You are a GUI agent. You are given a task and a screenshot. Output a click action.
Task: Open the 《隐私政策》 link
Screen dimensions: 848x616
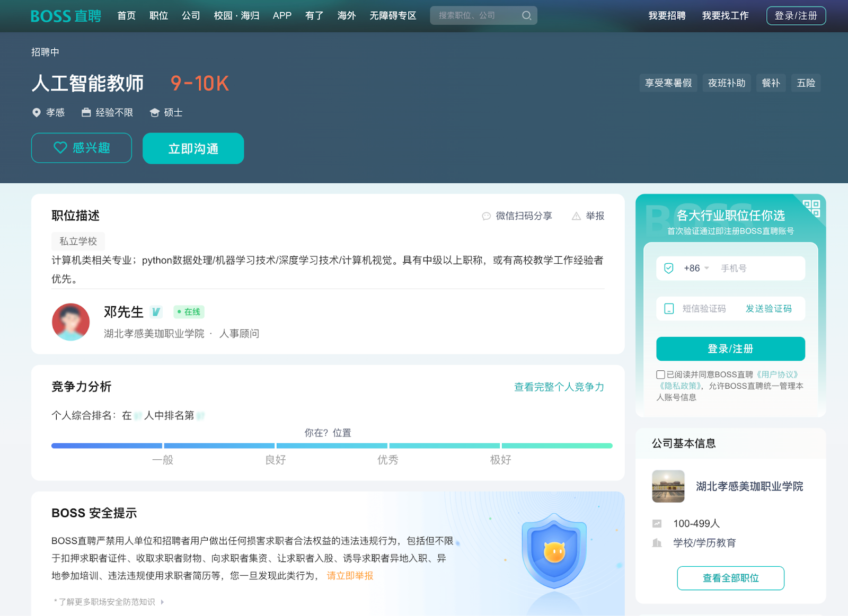tap(680, 386)
